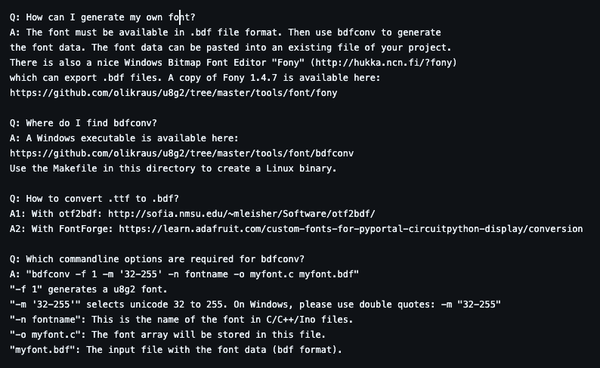This screenshot has height=368, width=600.
Task: Click the line about selecting unicode 32 to 255
Action: tap(255, 304)
